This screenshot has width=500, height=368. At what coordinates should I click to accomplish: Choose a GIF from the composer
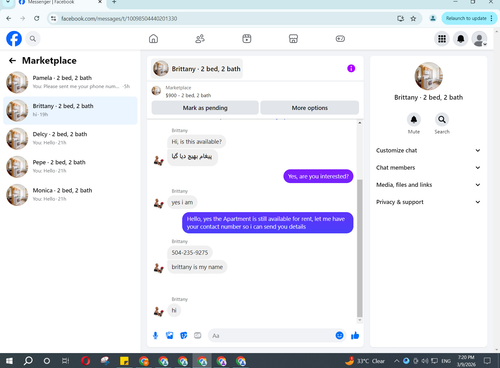198,335
